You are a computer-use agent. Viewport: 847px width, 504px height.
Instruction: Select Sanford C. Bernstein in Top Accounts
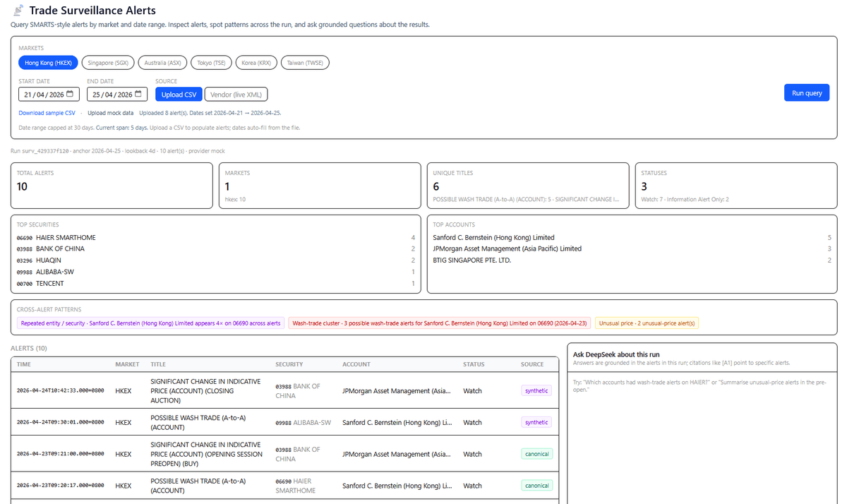[x=632, y=238]
